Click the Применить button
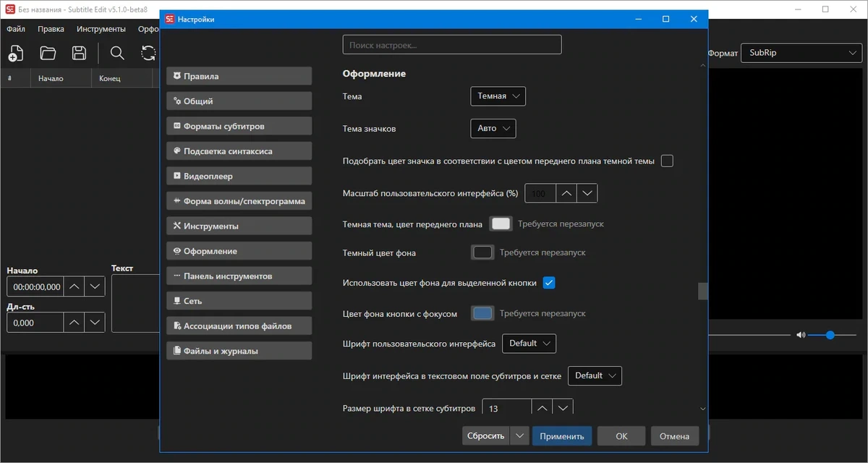The width and height of the screenshot is (868, 463). tap(562, 436)
